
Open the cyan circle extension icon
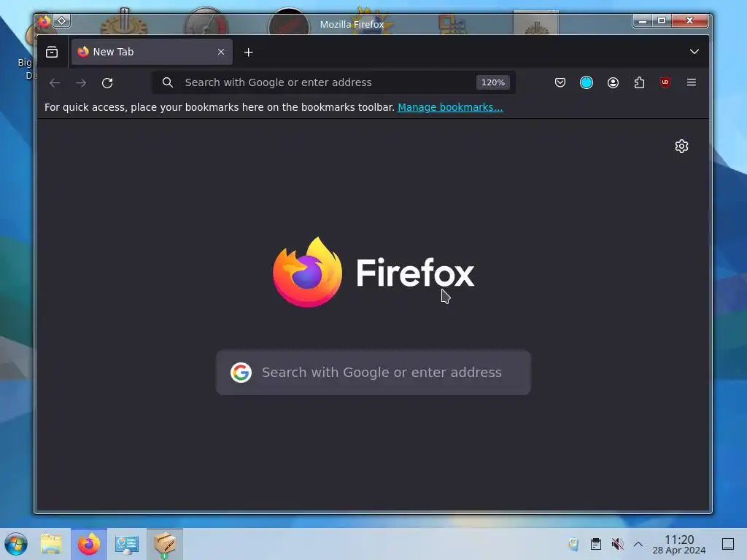click(x=587, y=82)
